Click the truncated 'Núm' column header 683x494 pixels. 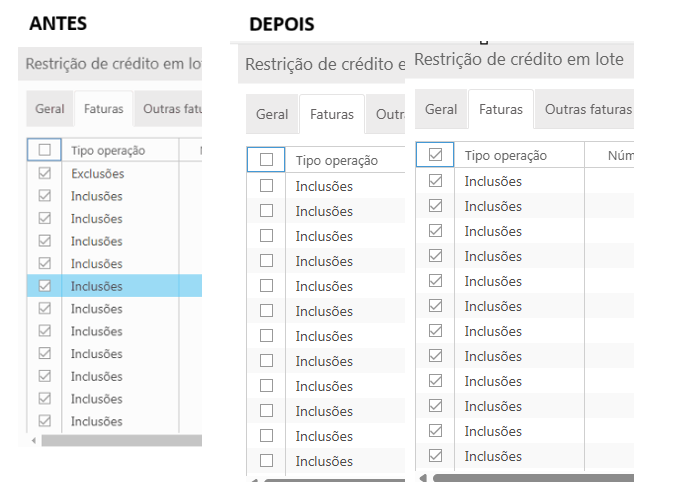[x=620, y=155]
